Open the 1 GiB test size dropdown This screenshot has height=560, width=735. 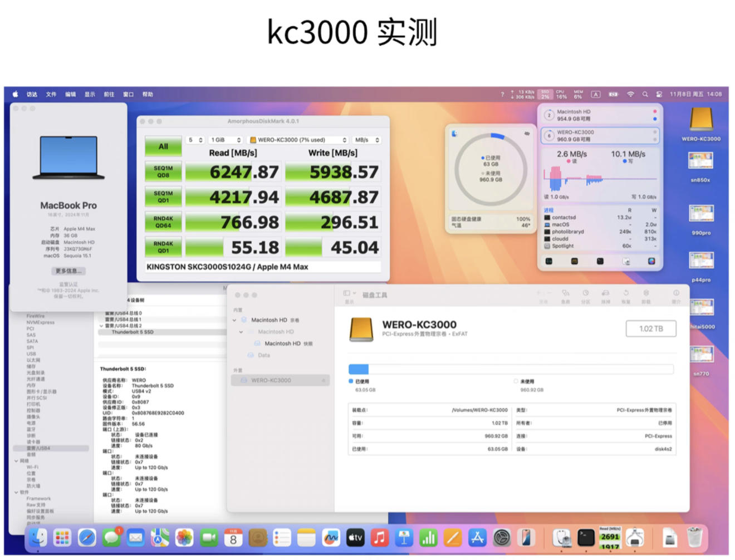226,140
